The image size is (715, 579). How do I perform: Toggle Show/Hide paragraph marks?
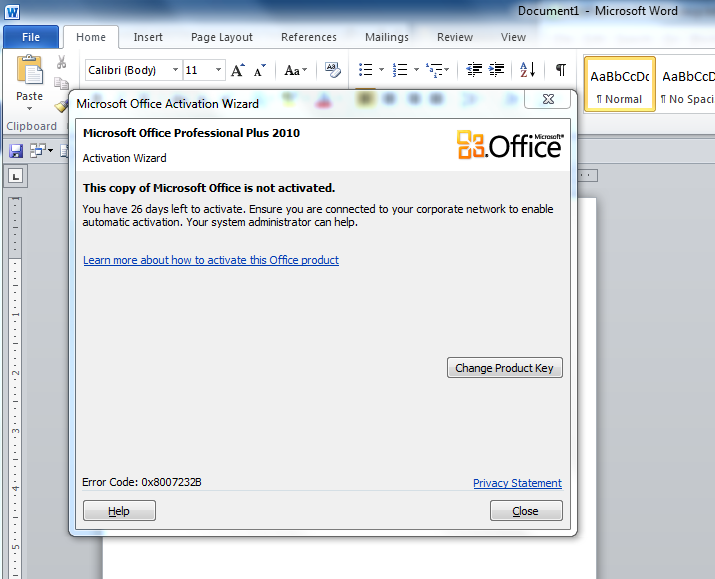560,70
